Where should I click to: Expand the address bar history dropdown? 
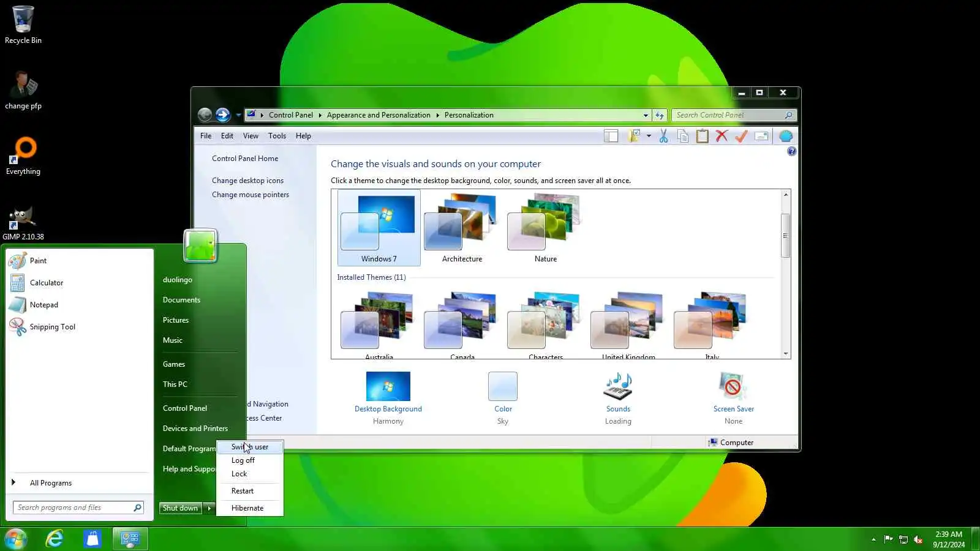(646, 115)
